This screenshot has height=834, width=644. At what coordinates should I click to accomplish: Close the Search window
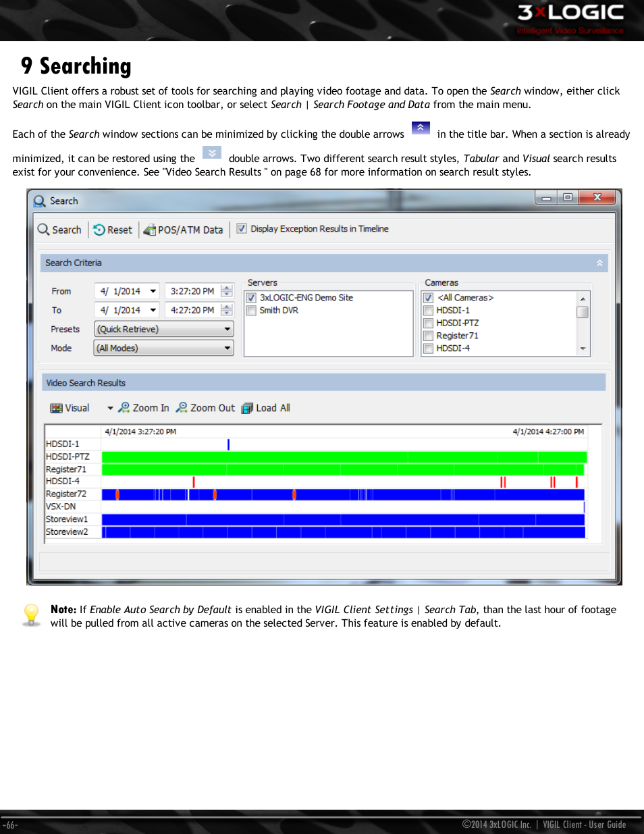(x=597, y=197)
